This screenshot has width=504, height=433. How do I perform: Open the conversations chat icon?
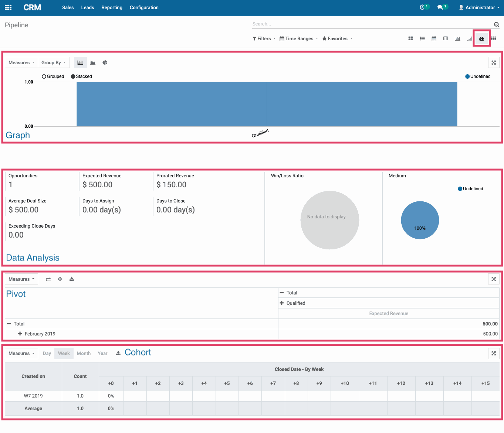[x=440, y=7]
